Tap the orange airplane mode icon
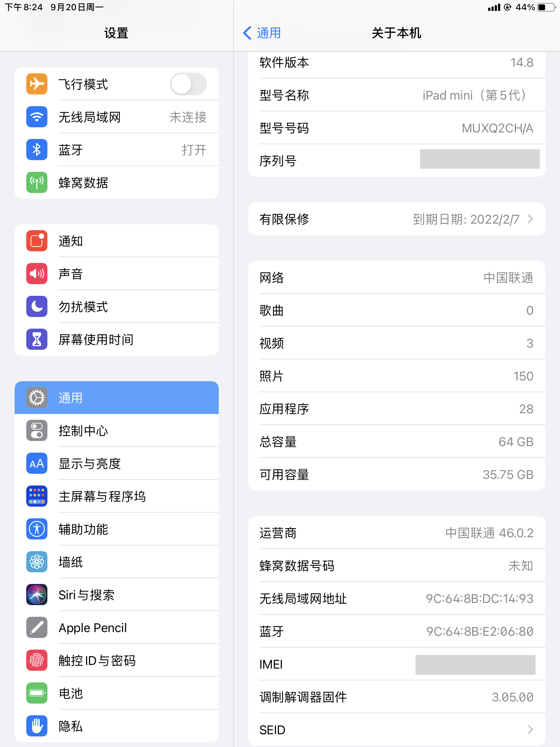 pos(37,84)
